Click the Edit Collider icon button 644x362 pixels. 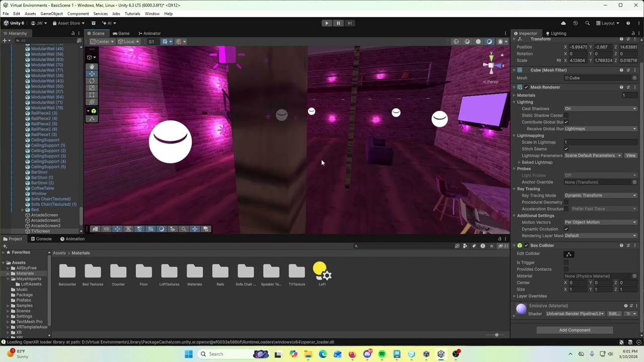569,254
